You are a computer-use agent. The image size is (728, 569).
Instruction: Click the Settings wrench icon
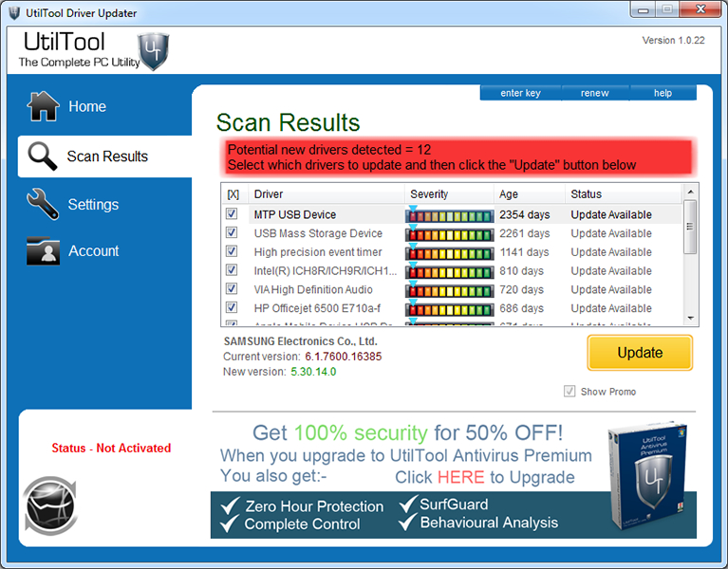(43, 204)
